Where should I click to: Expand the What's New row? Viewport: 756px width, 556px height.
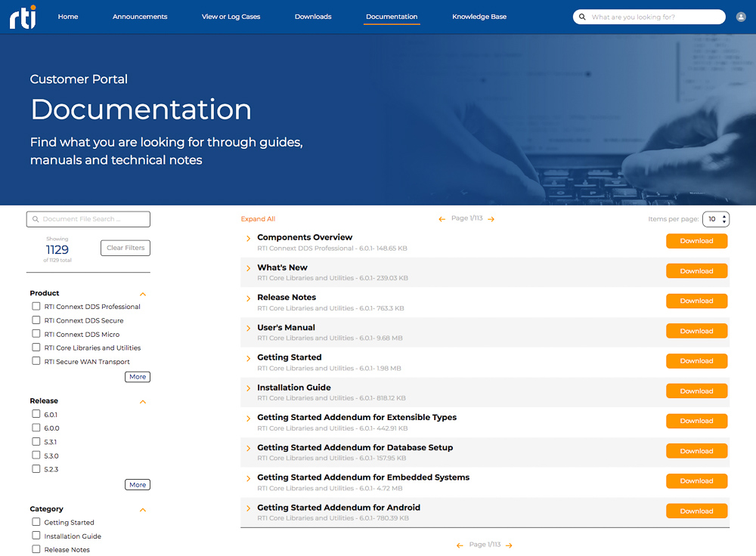point(248,268)
